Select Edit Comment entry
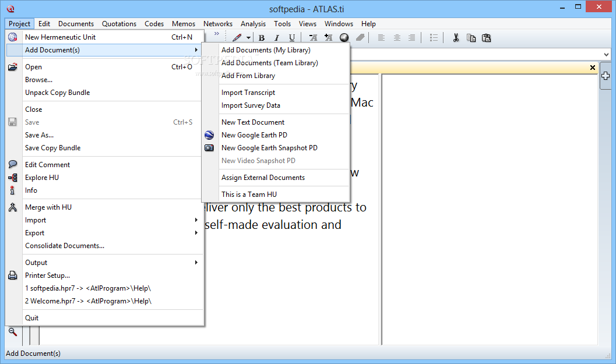The image size is (616, 364). click(104, 164)
